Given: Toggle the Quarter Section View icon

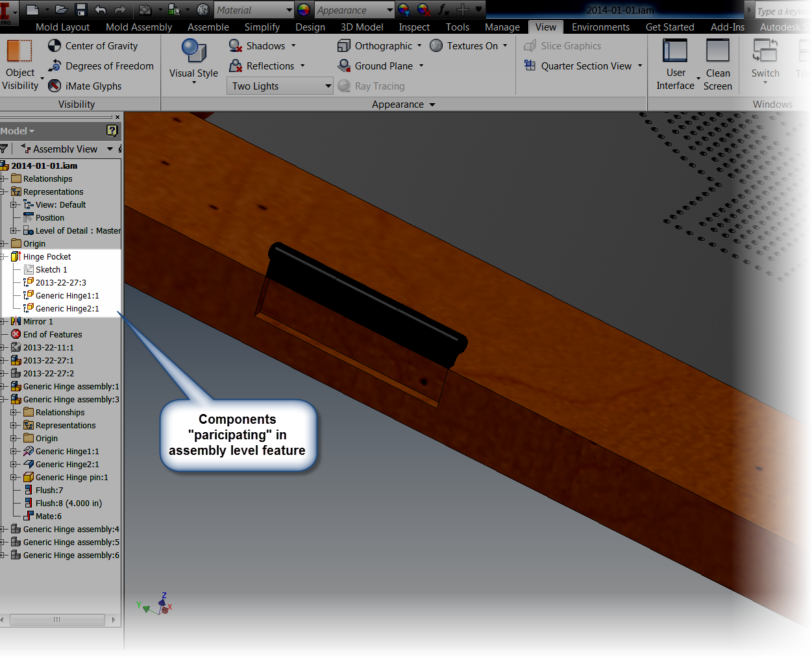Looking at the screenshot, I should (531, 66).
